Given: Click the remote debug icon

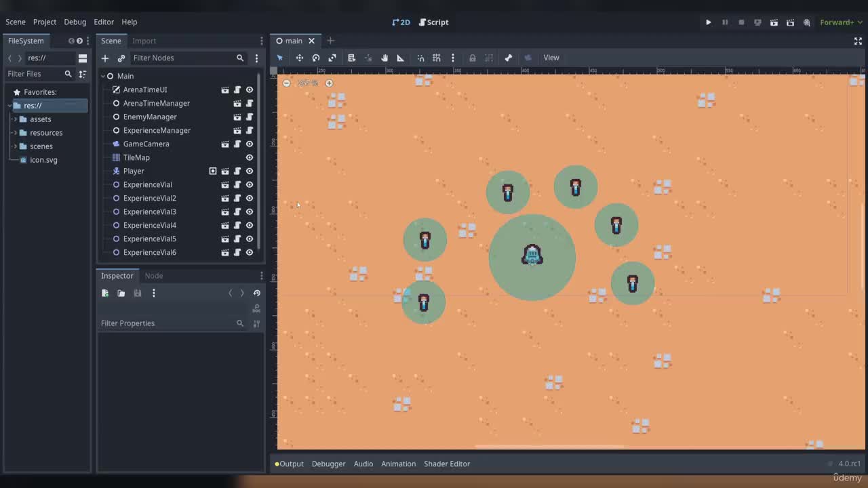Looking at the screenshot, I should coord(757,22).
